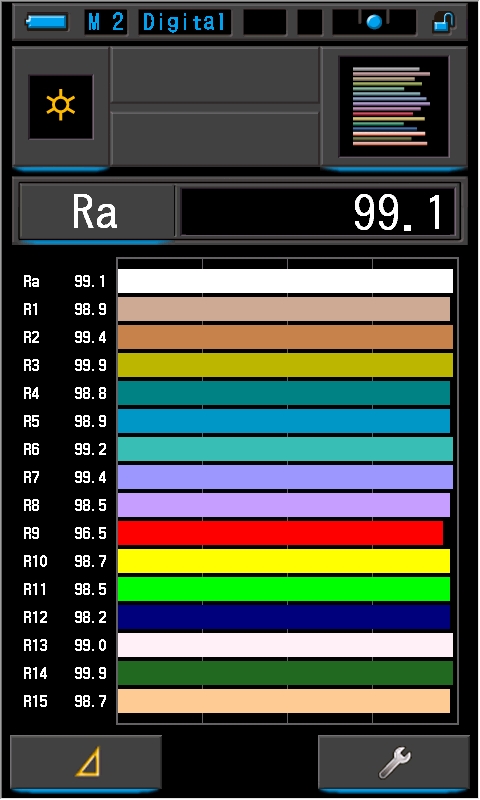This screenshot has width=480, height=800.
Task: Select the dark green R14 bar
Action: click(x=285, y=673)
